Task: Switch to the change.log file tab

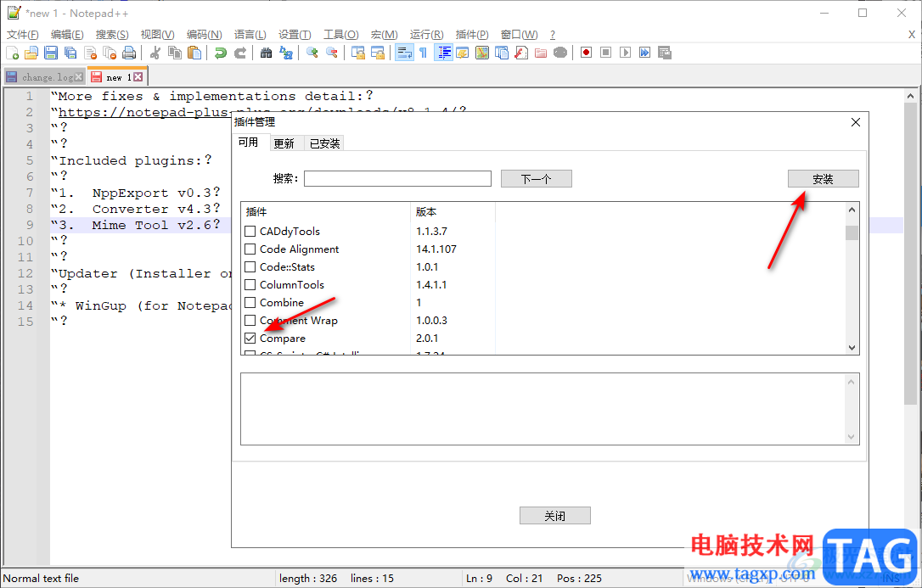Action: pyautogui.click(x=44, y=77)
